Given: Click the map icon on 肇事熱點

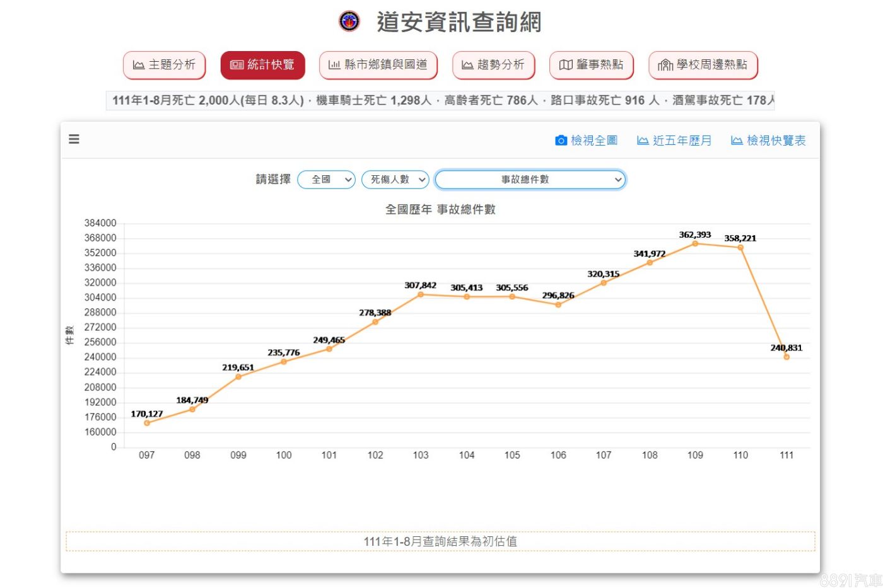Looking at the screenshot, I should point(566,65).
